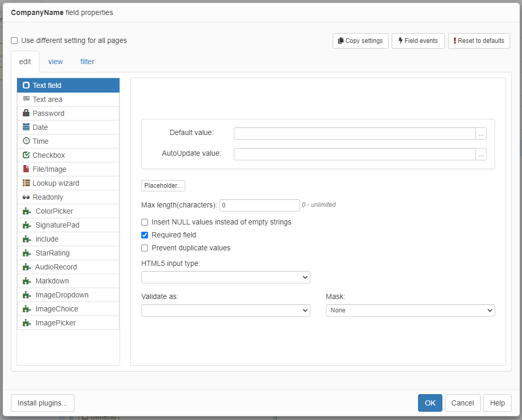Pick the Checkbox type icon
The width and height of the screenshot is (522, 420).
coord(26,155)
